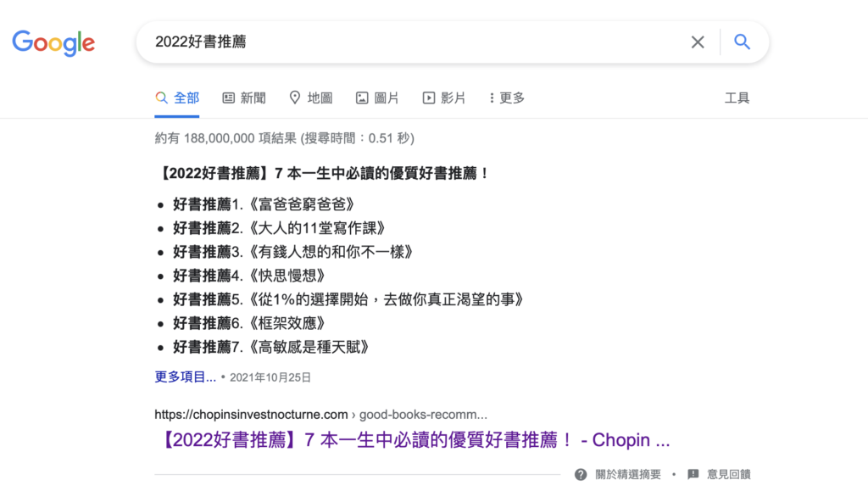868x491 pixels.
Task: Click the date 2021年10月25日
Action: (270, 377)
